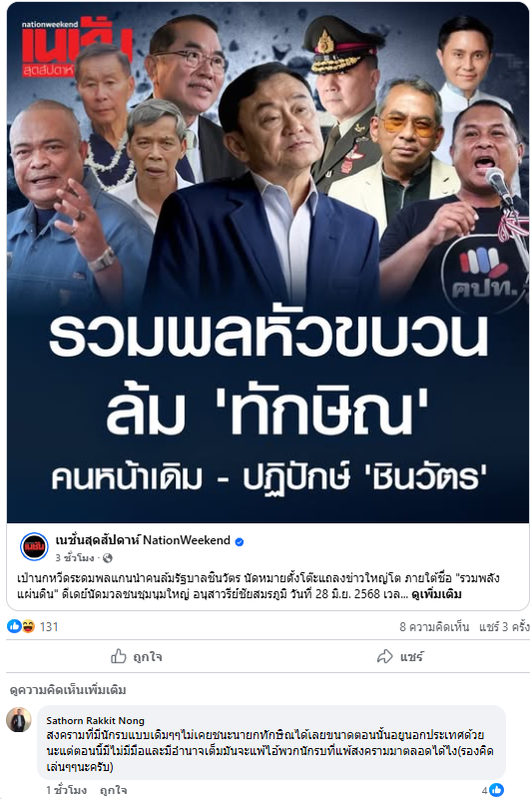Open the รวมพลหัวขบวน ล้ม ทักษิณ post image
This screenshot has height=799, width=532.
267,263
